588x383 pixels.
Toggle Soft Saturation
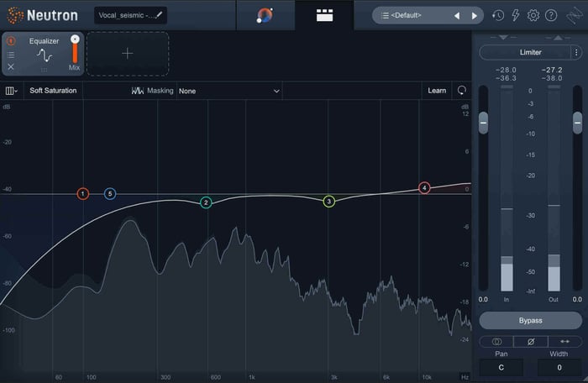tap(53, 91)
